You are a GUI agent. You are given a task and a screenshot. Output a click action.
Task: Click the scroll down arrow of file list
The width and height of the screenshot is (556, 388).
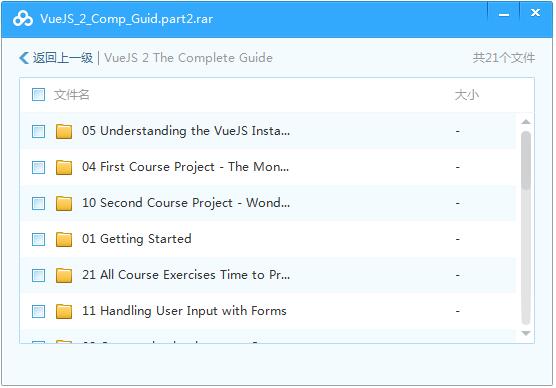(x=526, y=333)
